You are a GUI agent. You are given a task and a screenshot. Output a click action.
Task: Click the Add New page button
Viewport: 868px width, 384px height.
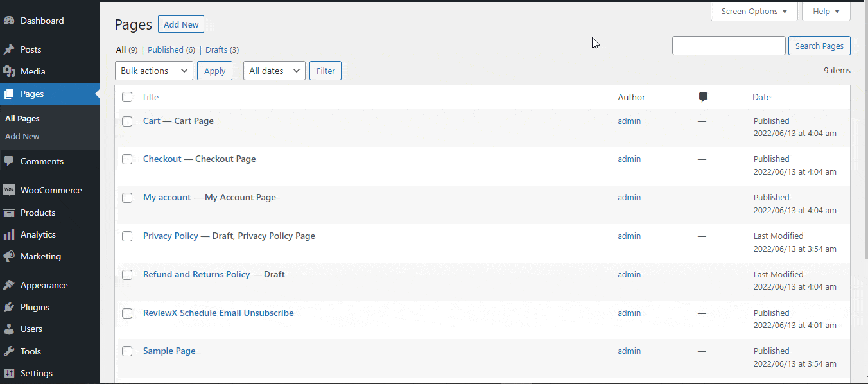click(181, 24)
